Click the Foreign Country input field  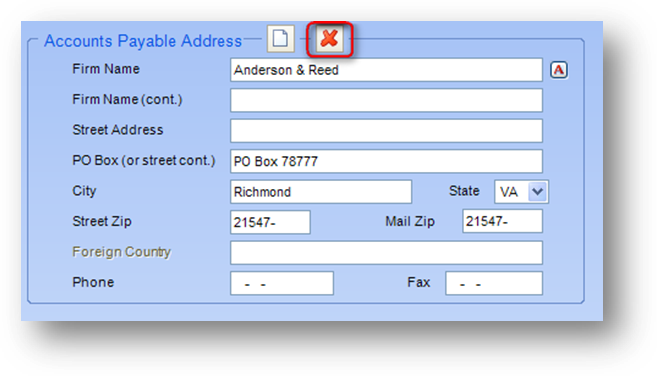pyautogui.click(x=386, y=253)
